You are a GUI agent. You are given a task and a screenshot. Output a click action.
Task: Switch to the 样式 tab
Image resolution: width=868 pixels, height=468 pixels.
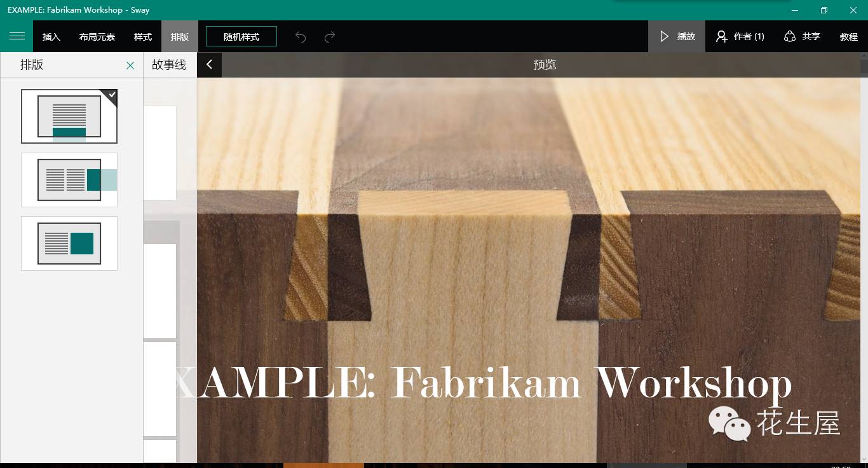(x=143, y=36)
